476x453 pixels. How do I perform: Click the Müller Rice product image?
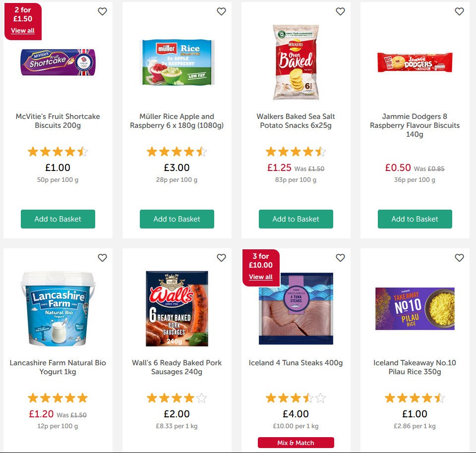tap(177, 62)
